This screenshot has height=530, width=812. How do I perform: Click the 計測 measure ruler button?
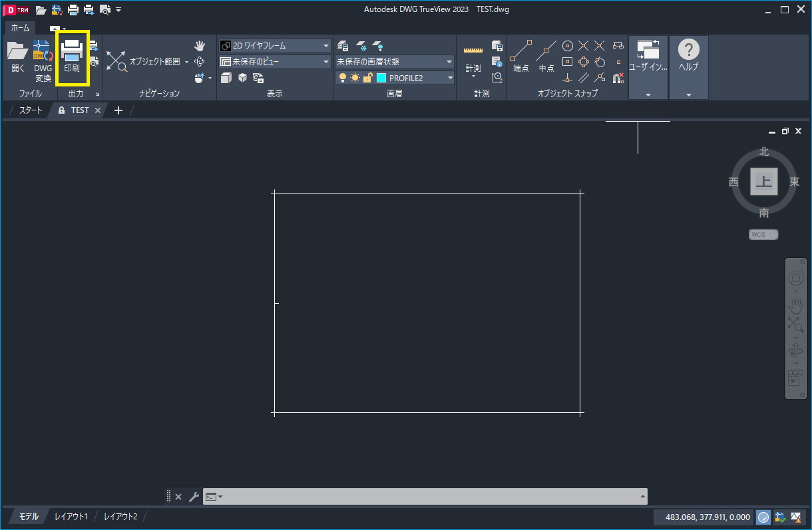[473, 59]
